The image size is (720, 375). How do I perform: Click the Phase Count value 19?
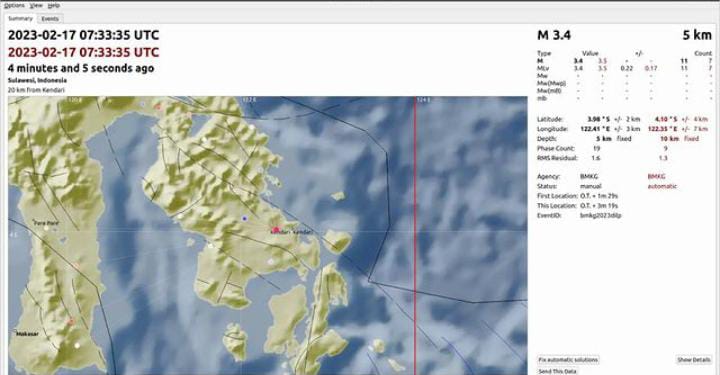tap(596, 148)
